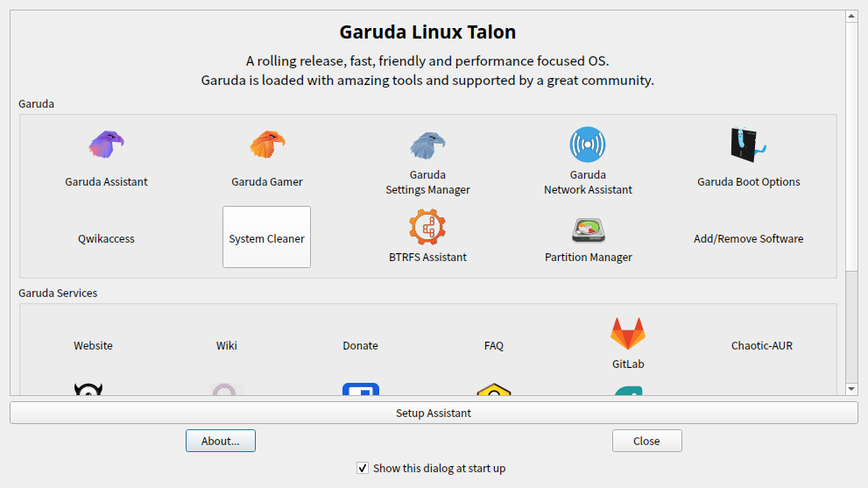Open Partition Manager disk icon
868x488 pixels.
pyautogui.click(x=588, y=230)
